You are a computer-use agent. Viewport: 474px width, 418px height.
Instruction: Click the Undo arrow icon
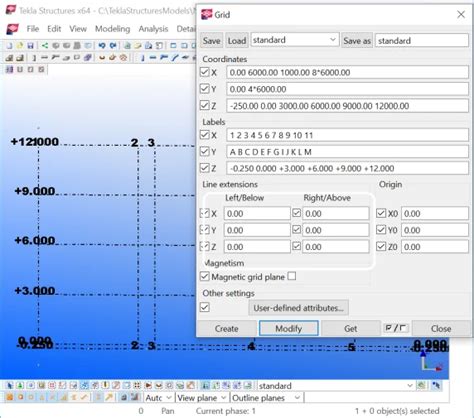(102, 46)
